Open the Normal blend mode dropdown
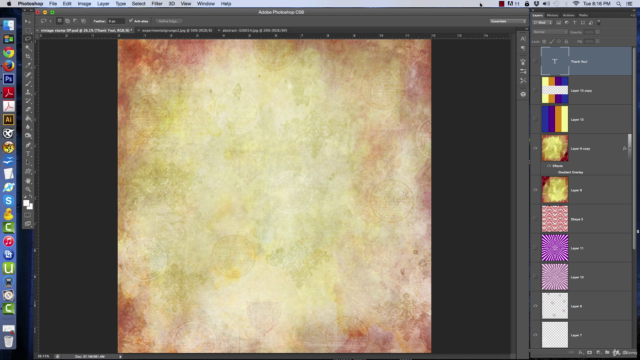This screenshot has width=640, height=360. (550, 32)
